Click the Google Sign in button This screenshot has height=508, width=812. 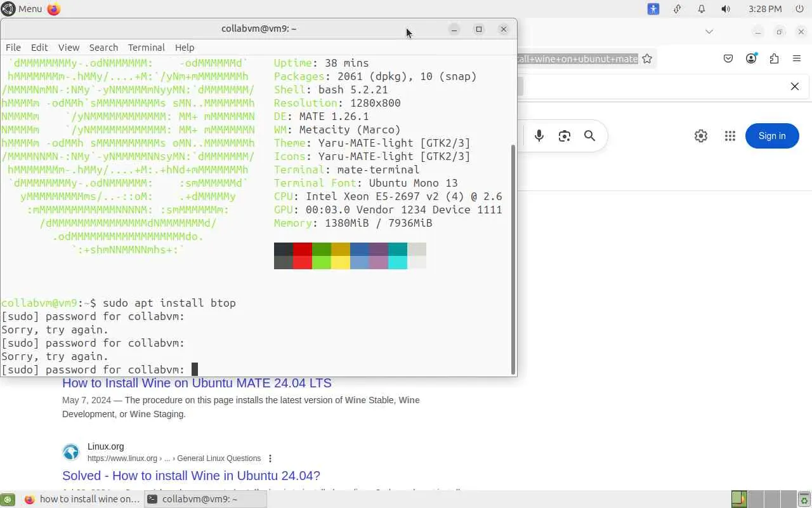[772, 136]
